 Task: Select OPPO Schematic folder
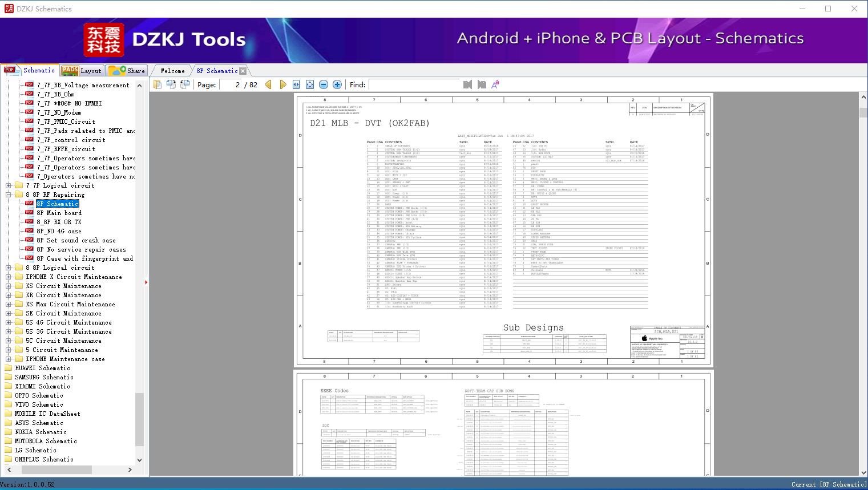39,395
